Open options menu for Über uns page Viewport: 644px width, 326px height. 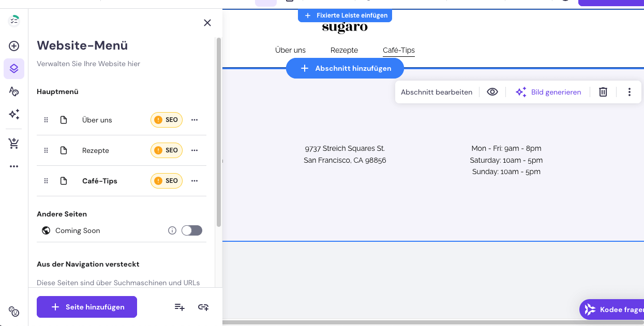194,120
